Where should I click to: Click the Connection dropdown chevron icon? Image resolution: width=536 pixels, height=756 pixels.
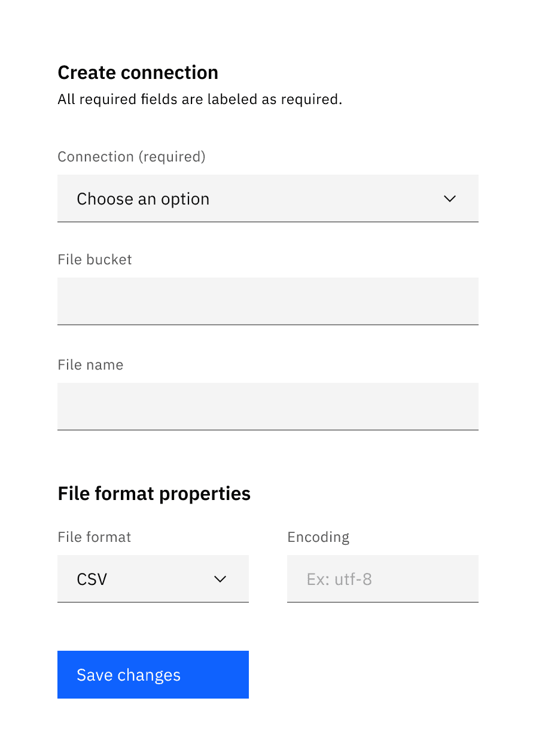[x=450, y=199]
